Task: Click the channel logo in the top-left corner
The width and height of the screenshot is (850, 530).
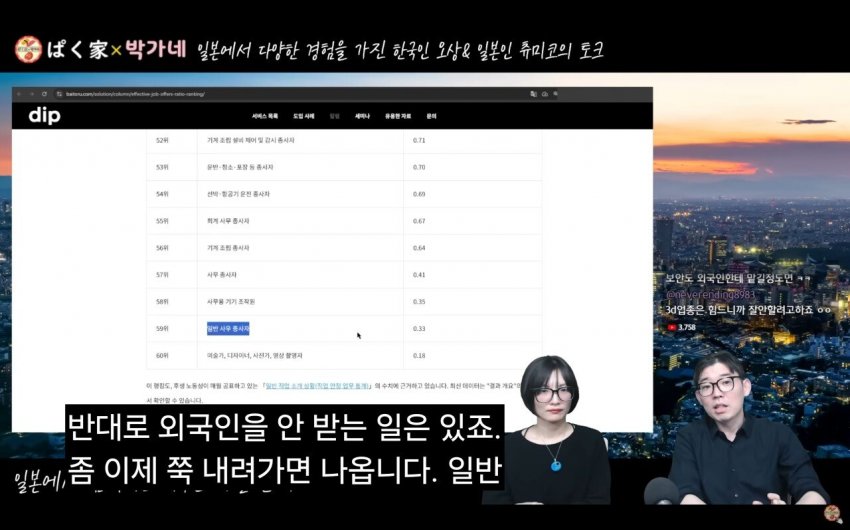Action: (x=28, y=49)
